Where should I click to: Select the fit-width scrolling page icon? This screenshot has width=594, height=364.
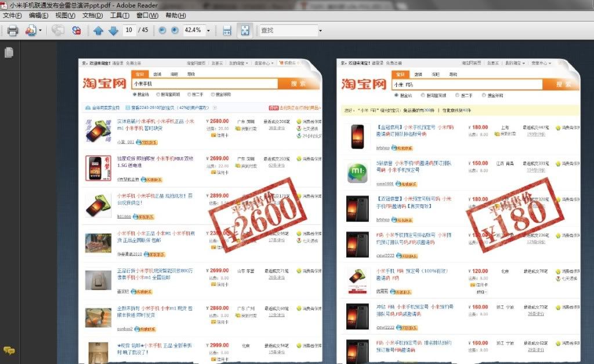coord(227,31)
